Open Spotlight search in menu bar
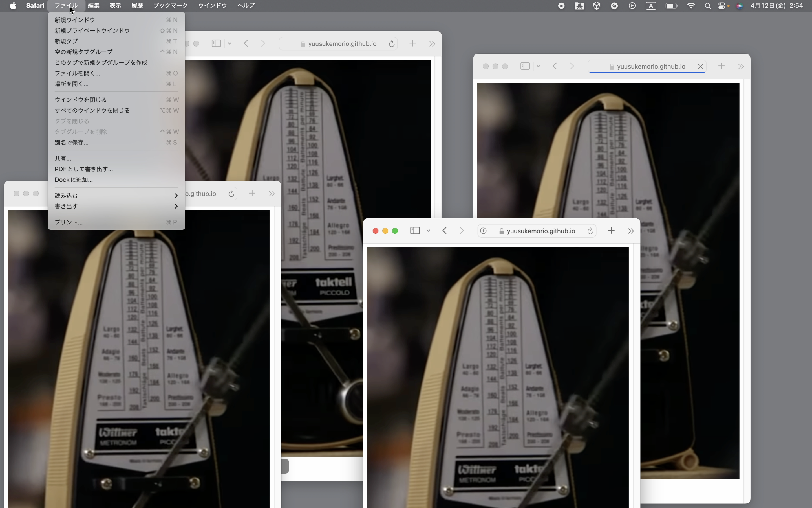Screen dimensions: 812x508 [708, 6]
